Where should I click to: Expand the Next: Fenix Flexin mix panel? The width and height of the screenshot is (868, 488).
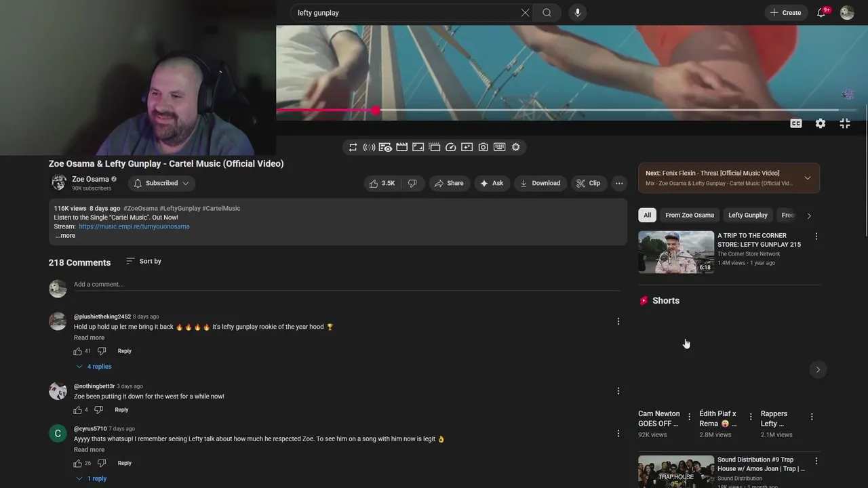point(807,178)
